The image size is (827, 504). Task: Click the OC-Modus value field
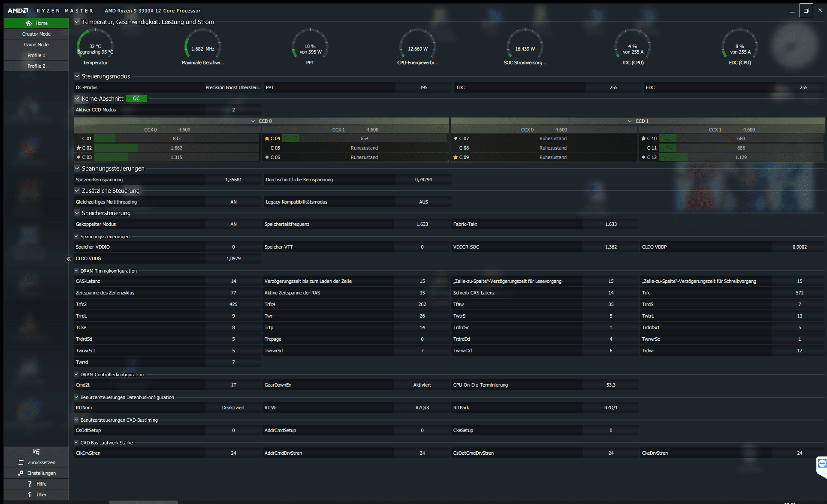pyautogui.click(x=233, y=87)
